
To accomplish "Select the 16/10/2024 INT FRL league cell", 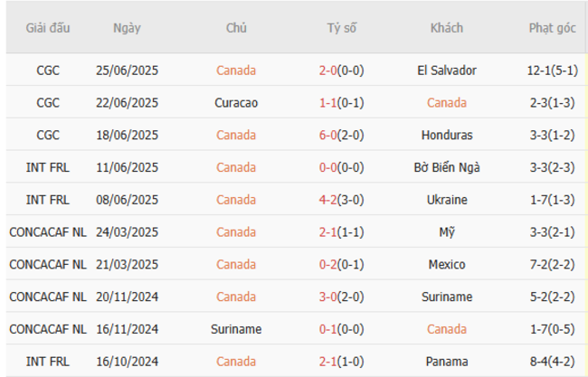I will [x=48, y=362].
